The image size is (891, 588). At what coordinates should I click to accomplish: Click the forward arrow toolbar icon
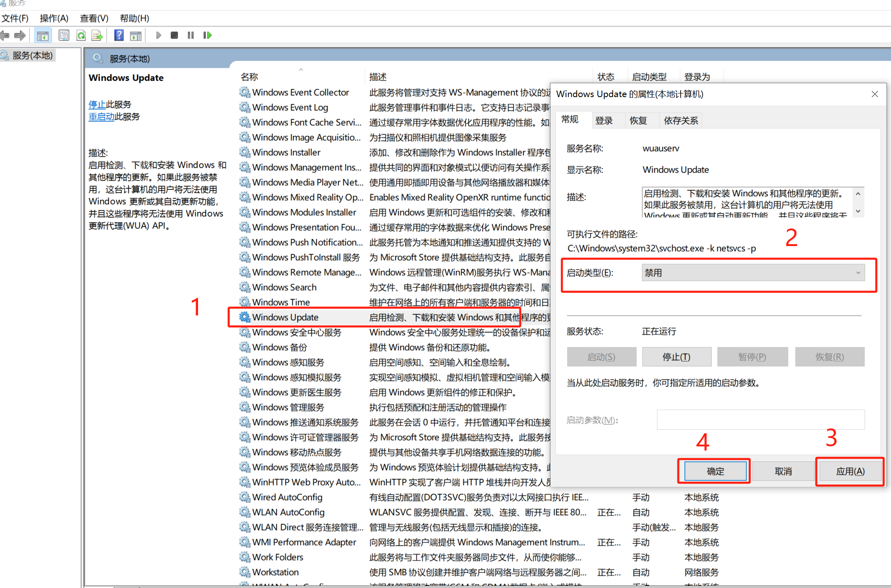coord(20,36)
